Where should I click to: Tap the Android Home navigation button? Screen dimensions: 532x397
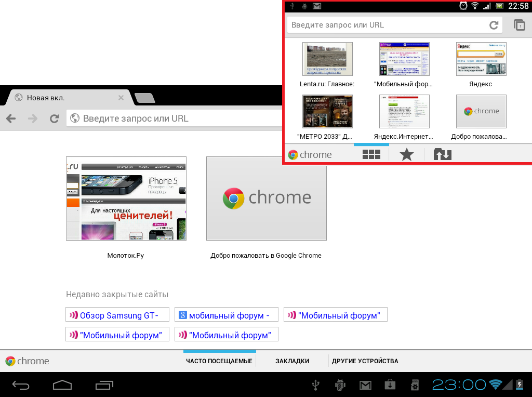coord(62,385)
